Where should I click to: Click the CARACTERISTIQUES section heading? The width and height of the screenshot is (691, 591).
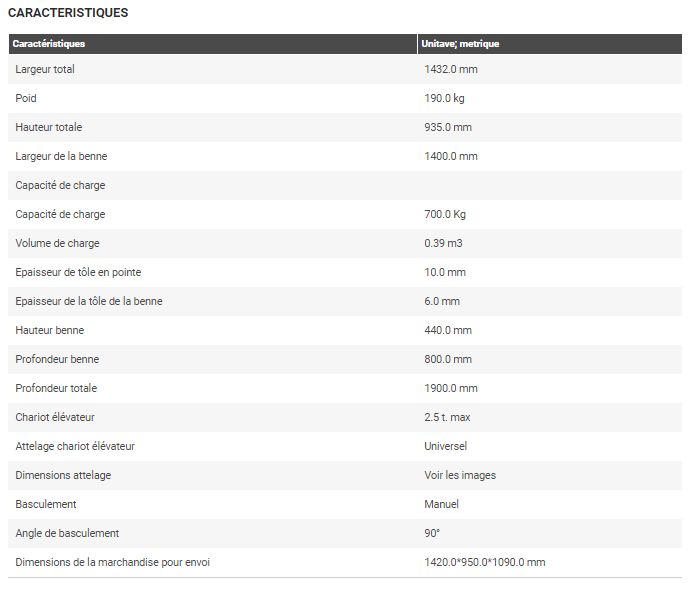67,13
